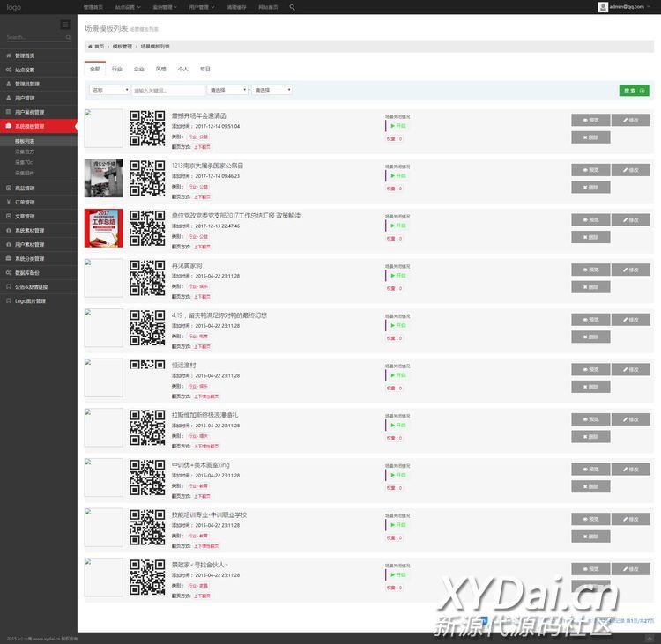Toggle the sidebar with the hamburger icon
This screenshot has width=661, height=644.
coord(65,25)
